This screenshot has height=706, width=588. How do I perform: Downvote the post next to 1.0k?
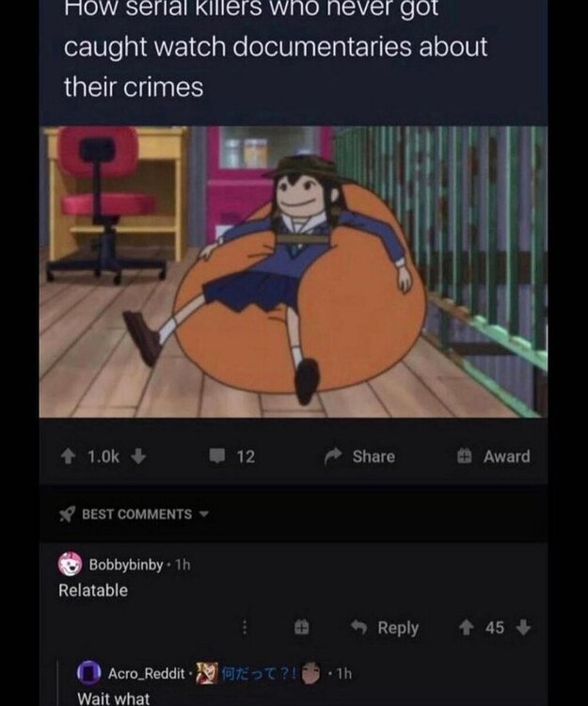point(138,457)
